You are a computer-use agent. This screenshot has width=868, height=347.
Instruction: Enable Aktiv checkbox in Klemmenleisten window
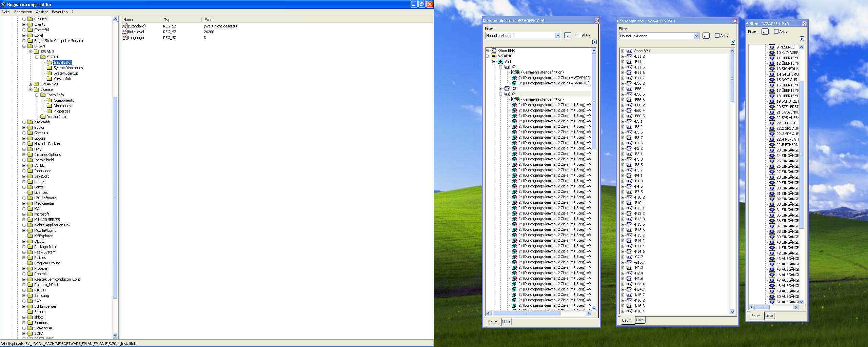point(579,35)
